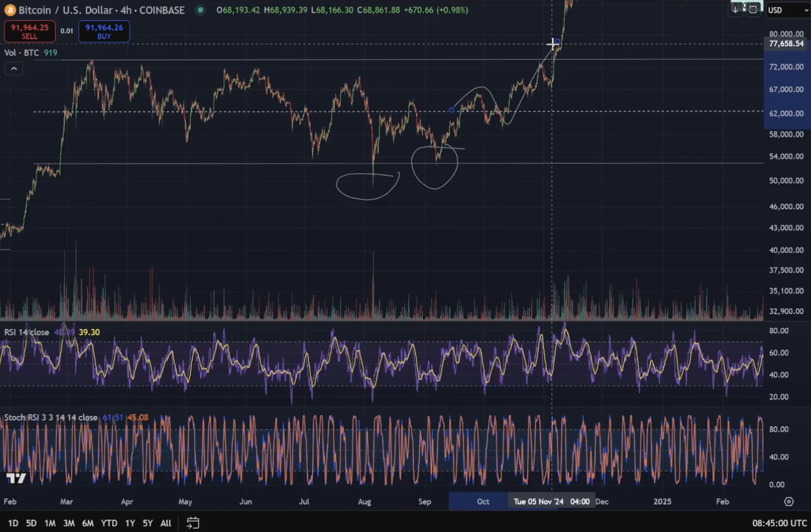Click the RSI value 39.30 in the legend
The image size is (811, 532).
click(89, 332)
